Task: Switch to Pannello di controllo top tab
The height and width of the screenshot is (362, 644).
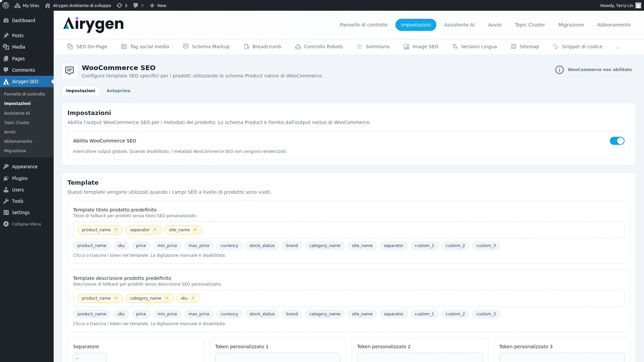Action: 364,25
